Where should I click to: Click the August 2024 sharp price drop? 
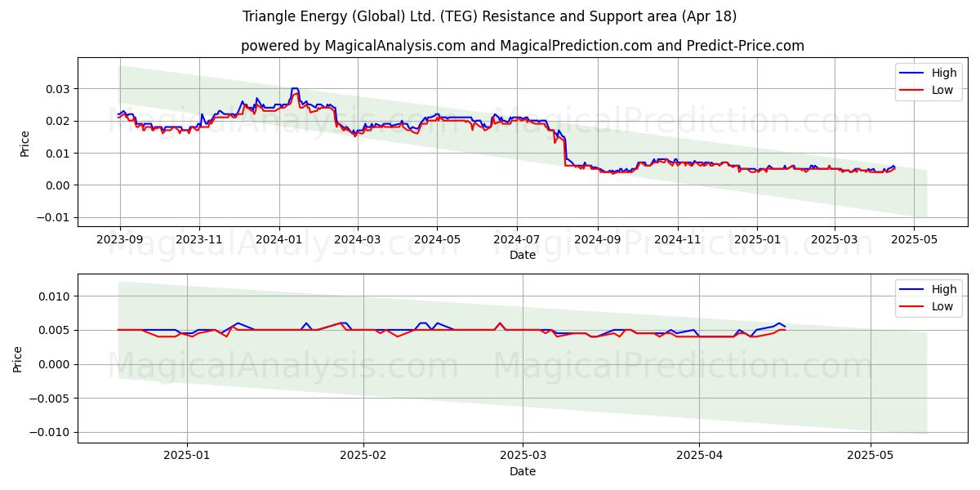pos(564,151)
